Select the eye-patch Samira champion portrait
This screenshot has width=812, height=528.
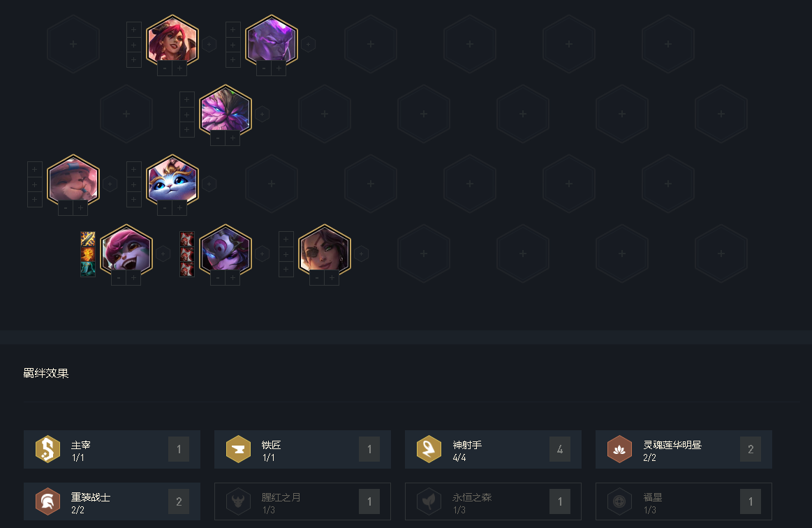pyautogui.click(x=325, y=250)
